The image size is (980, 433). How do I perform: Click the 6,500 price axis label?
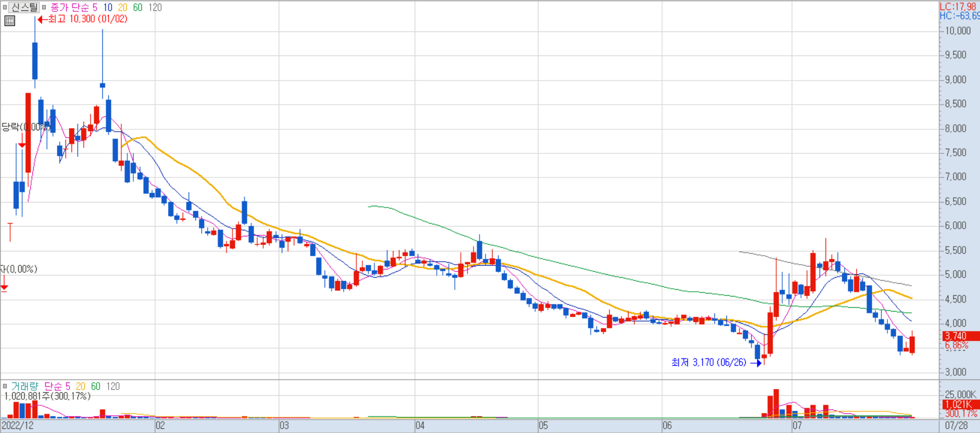955,201
